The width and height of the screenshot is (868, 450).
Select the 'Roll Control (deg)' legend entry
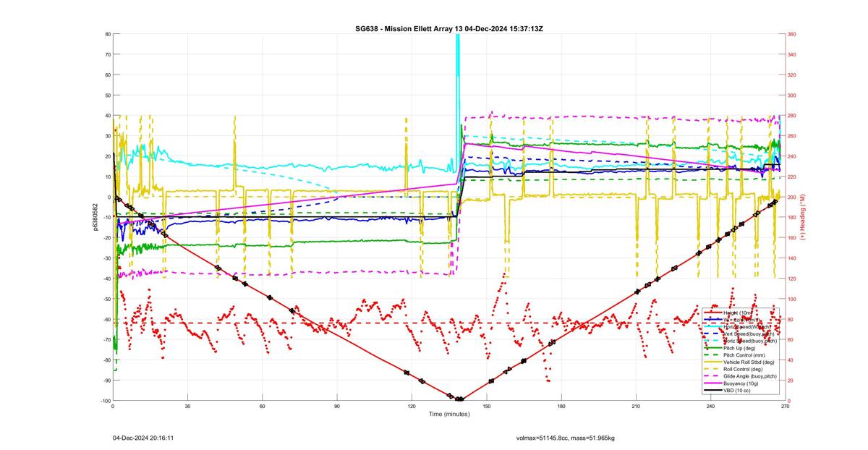point(743,369)
